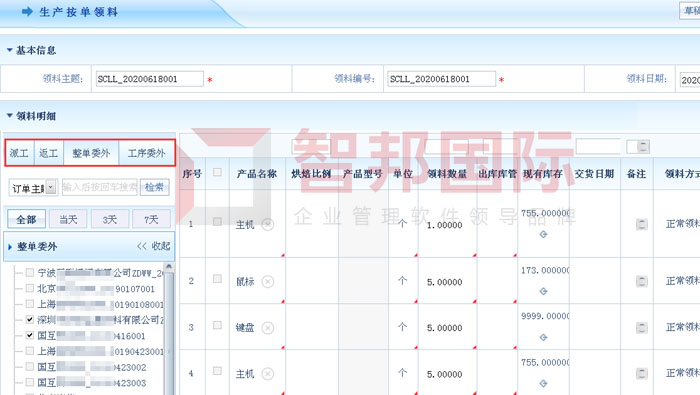Viewport: 700px width, 395px height.
Task: Click the 领料主题 input field
Action: [150, 79]
